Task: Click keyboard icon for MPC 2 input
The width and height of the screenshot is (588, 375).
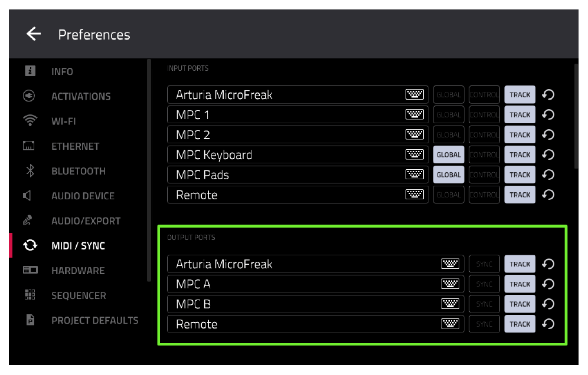Action: (414, 134)
